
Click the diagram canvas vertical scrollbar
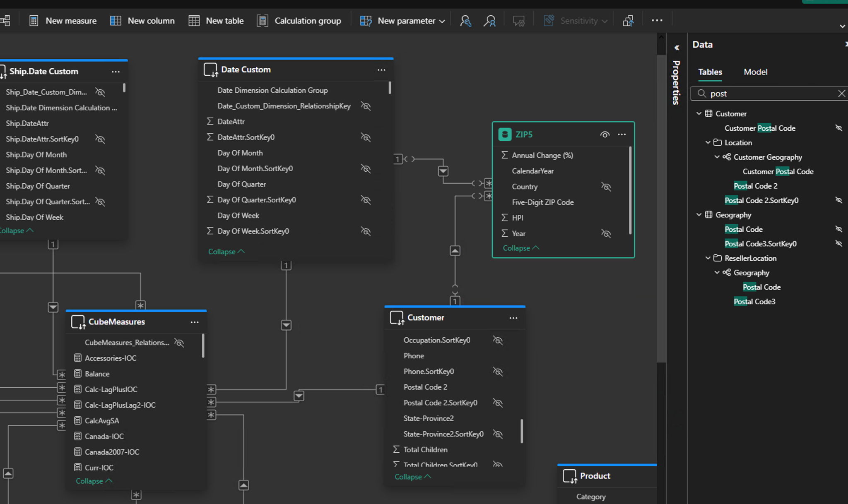[661, 207]
